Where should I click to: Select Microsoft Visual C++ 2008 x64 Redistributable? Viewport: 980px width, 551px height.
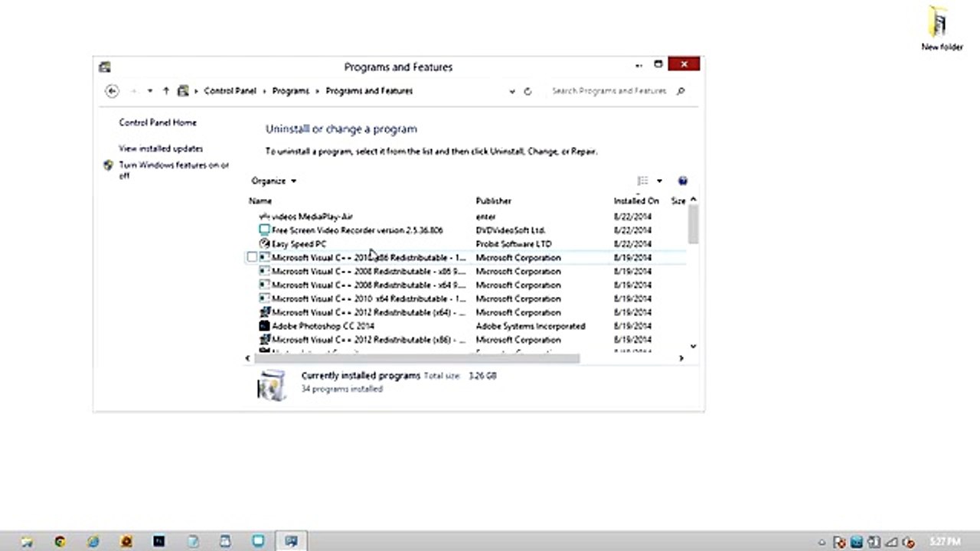[x=368, y=285]
